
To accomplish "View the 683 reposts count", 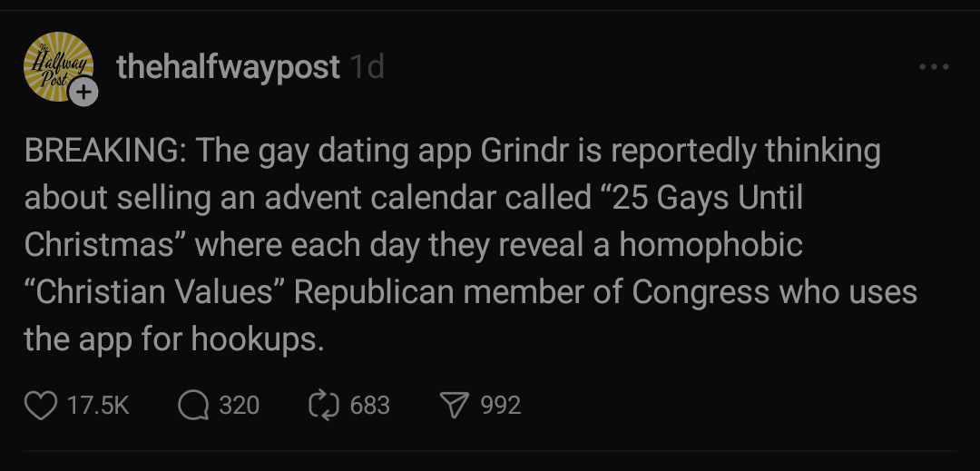I will tap(370, 406).
